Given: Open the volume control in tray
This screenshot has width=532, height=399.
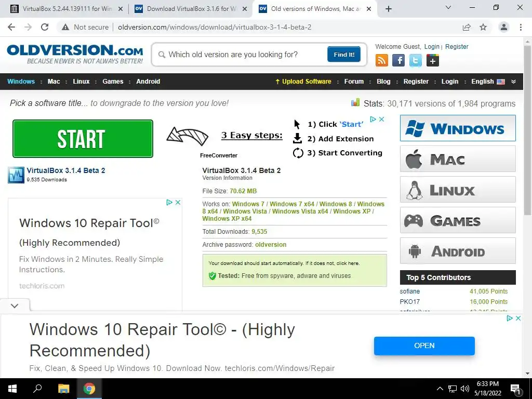Looking at the screenshot, I should coord(465,389).
